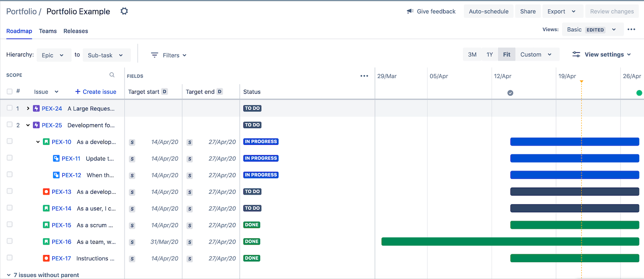
Task: Click the long green PEX-16 timeline bar
Action: coord(510,242)
